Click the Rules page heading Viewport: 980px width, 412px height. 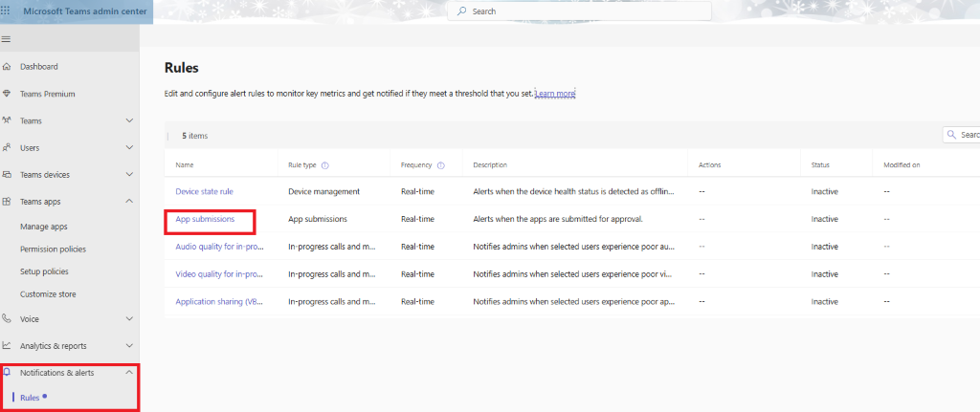point(181,68)
